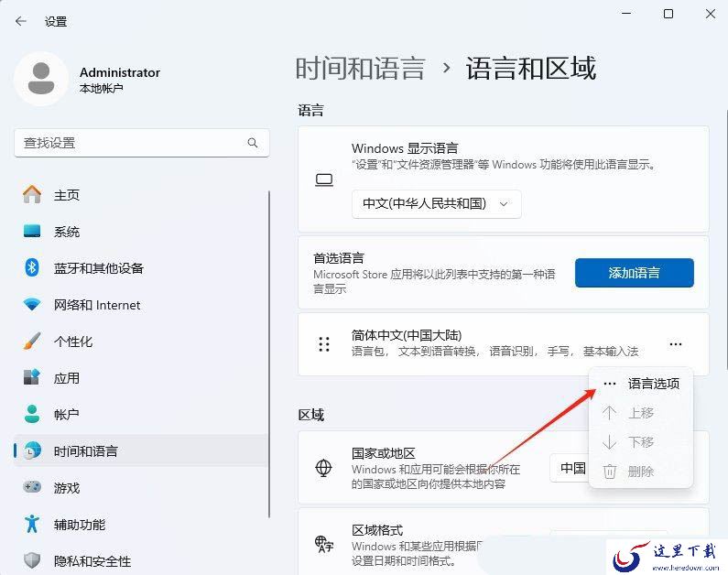Select 时间和语言 in the sidebar

[141, 450]
